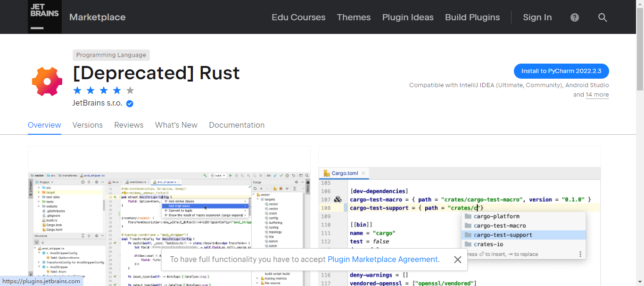
Task: Open Edu Courses menu item
Action: point(298,17)
